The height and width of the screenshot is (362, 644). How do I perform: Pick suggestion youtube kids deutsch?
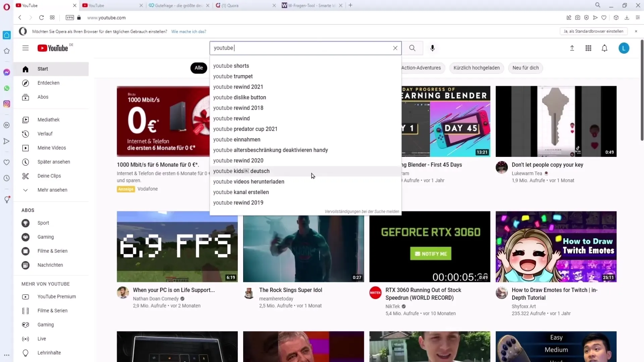[x=305, y=171]
